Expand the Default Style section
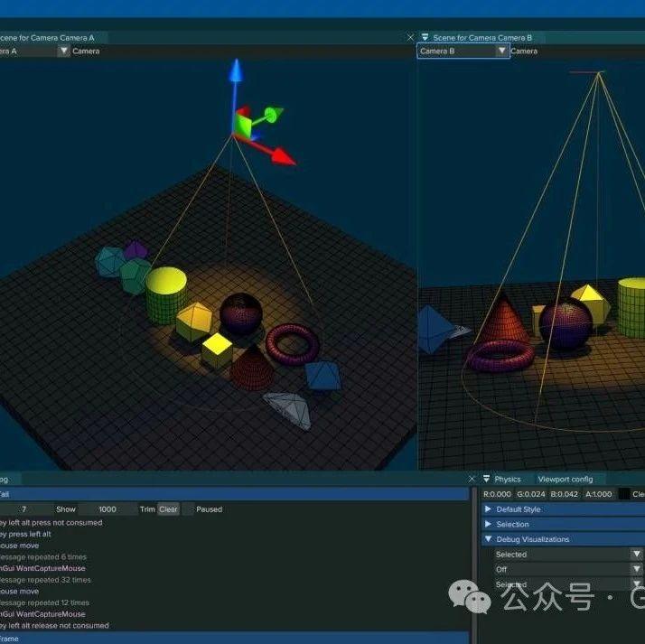The image size is (645, 644). click(563, 509)
